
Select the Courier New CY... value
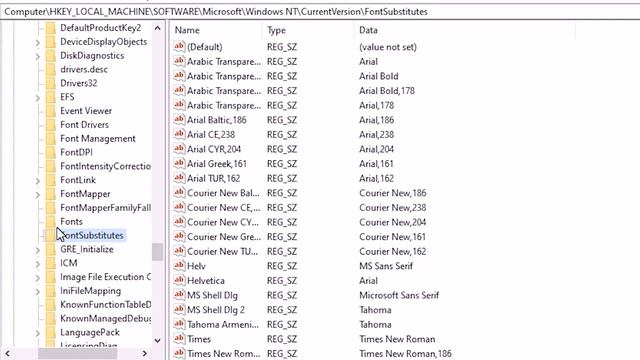[x=222, y=222]
